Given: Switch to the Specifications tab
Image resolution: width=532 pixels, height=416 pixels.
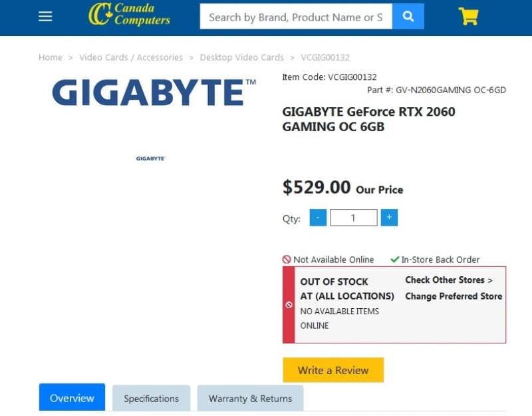Looking at the screenshot, I should 151,399.
